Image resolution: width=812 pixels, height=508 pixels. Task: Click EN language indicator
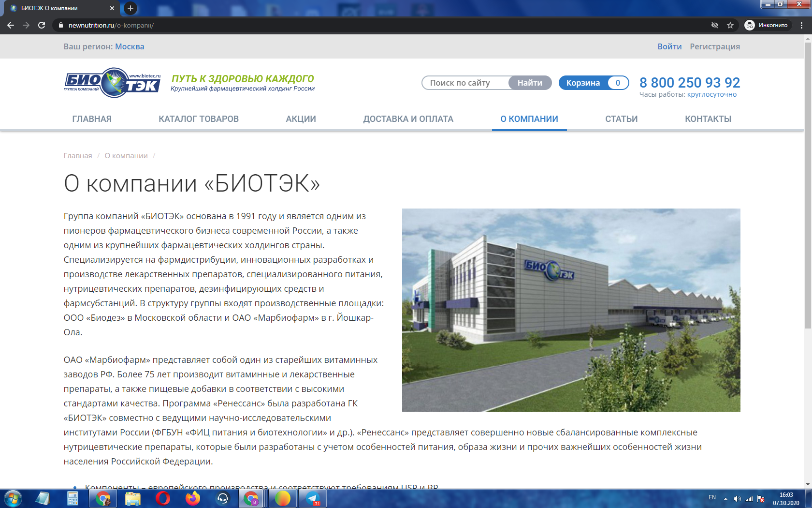712,497
